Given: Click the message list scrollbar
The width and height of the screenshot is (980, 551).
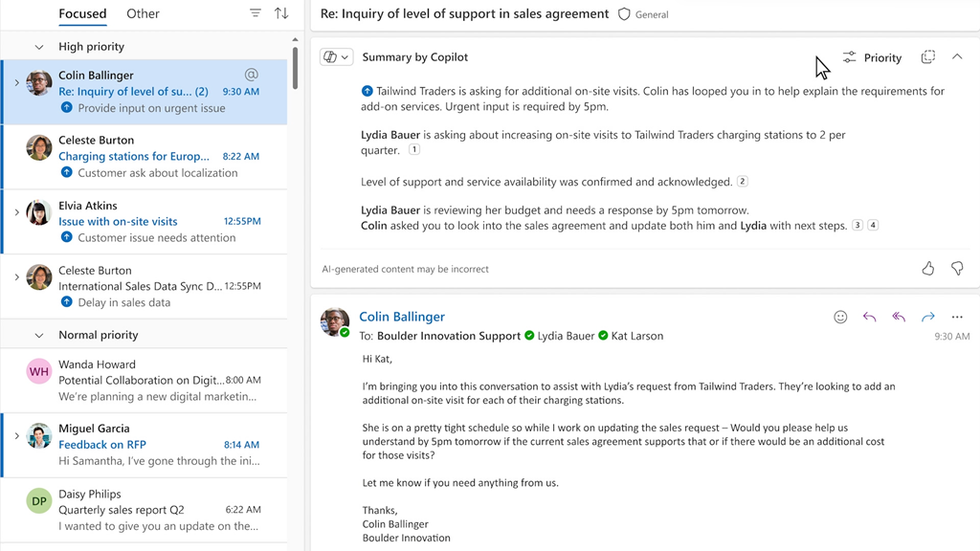Looking at the screenshot, I should click(296, 67).
